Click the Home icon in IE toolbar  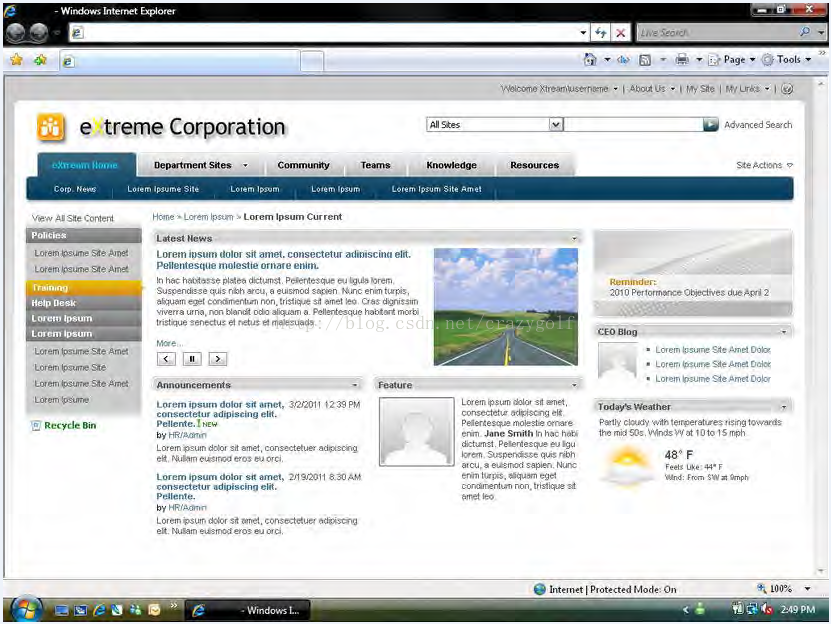[590, 59]
